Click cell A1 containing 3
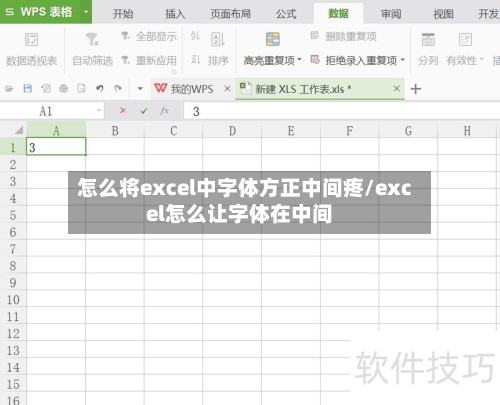The width and height of the screenshot is (500, 405). [56, 147]
